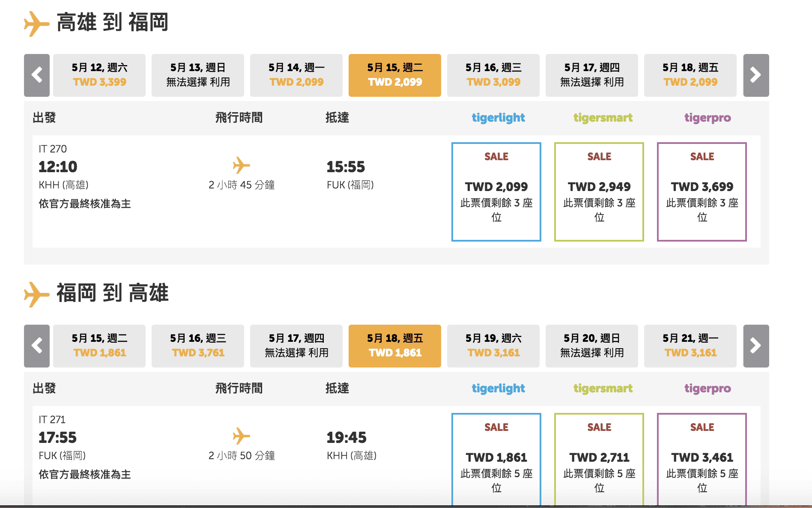Select 5月 19 週六 TWD 3,161 tab
Image resolution: width=812 pixels, height=508 pixels.
coord(493,346)
